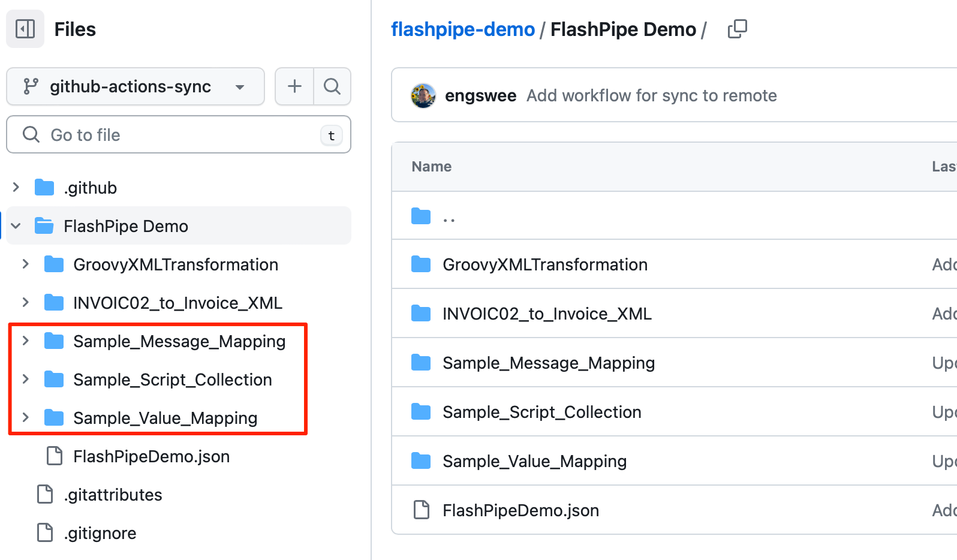Click the engswee avatar image
957x560 pixels.
pyautogui.click(x=423, y=95)
